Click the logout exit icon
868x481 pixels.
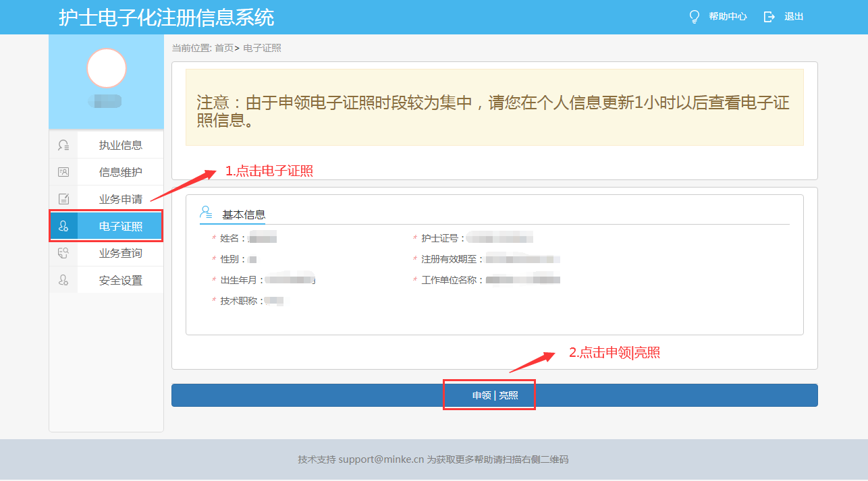point(769,16)
